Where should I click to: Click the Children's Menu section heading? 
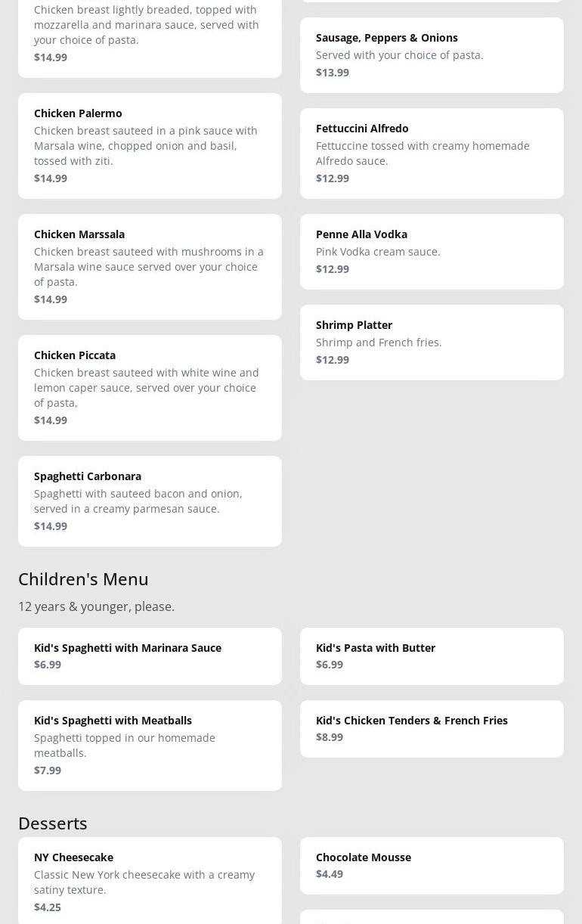tap(83, 578)
